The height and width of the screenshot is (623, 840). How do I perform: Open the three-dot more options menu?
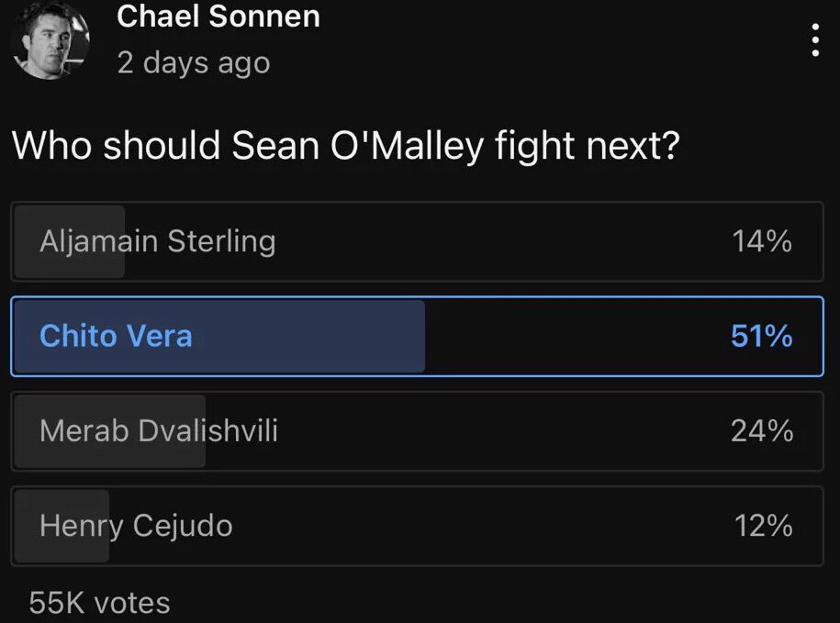[x=815, y=40]
